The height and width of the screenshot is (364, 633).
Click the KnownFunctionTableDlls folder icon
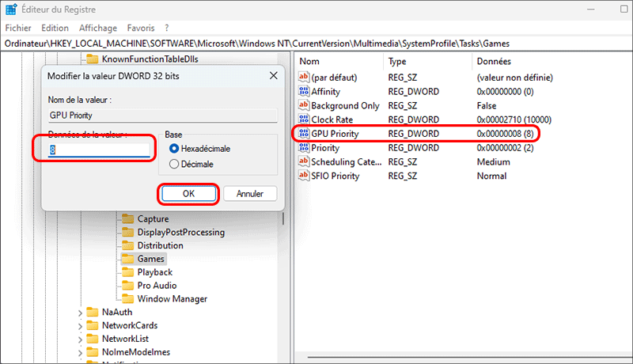pyautogui.click(x=93, y=59)
